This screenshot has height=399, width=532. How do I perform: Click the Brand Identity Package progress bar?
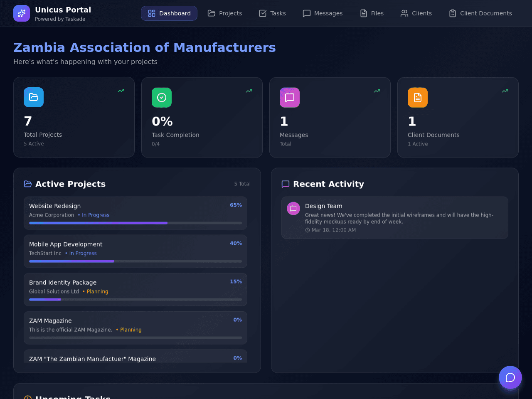135,300
